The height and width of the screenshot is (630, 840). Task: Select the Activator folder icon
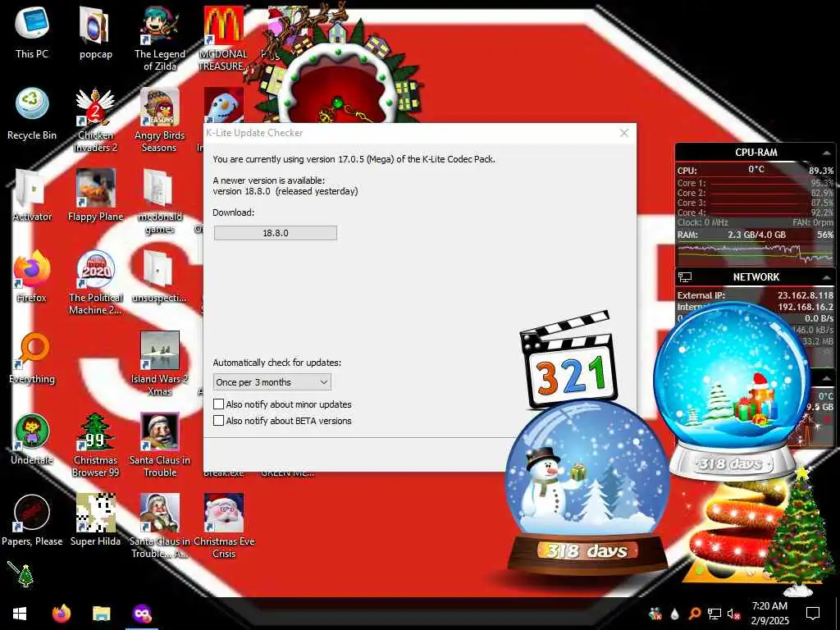[32, 195]
